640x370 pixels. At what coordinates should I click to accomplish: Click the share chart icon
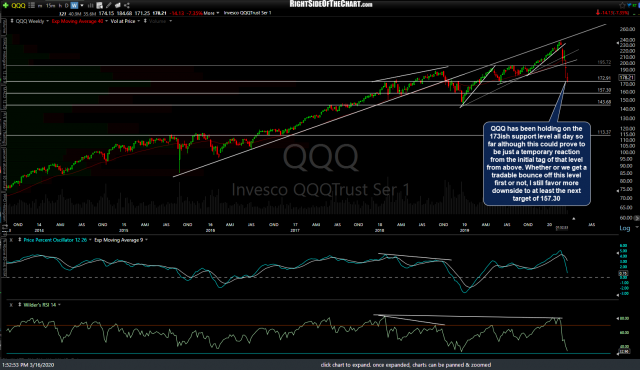(127, 5)
